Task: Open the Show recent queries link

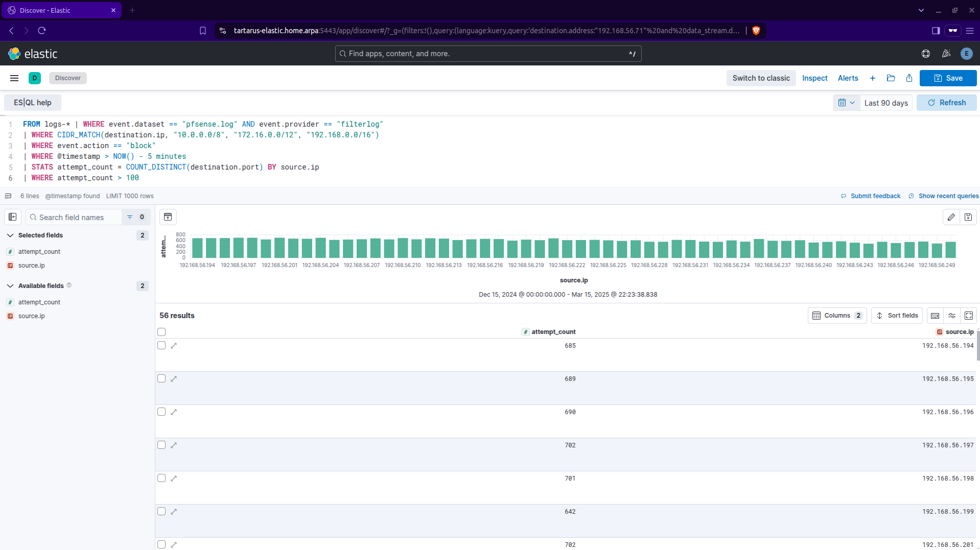Action: tap(948, 196)
